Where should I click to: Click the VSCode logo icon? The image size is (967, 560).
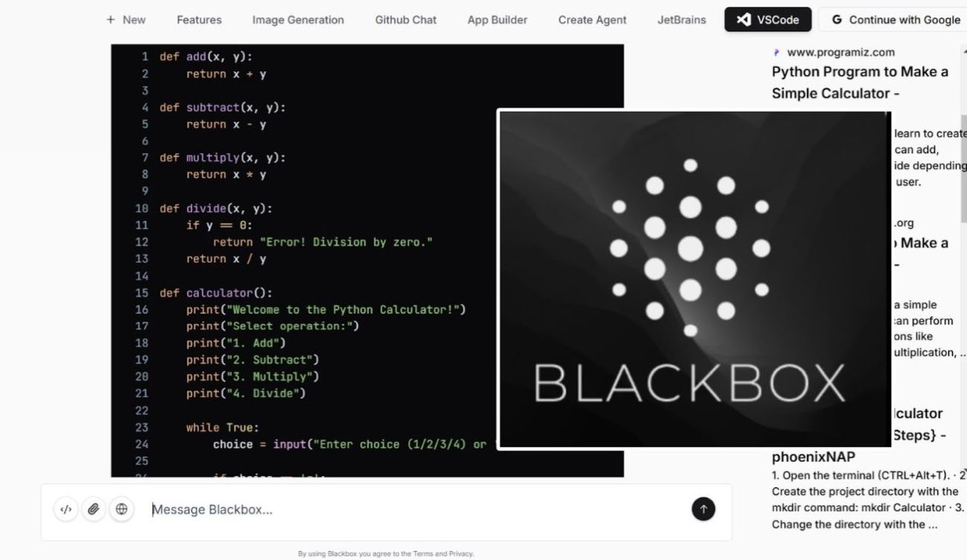[x=743, y=20]
